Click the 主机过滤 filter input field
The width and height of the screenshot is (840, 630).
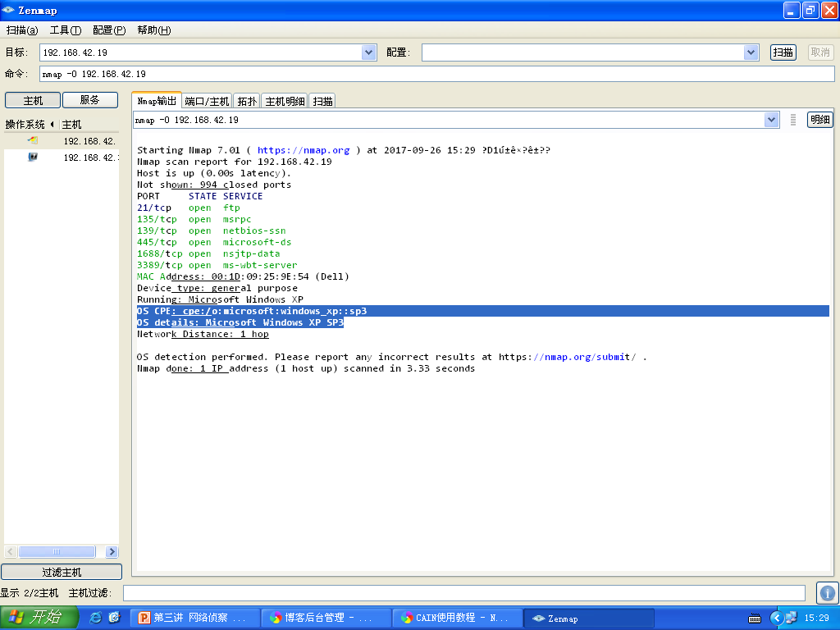[x=464, y=593]
